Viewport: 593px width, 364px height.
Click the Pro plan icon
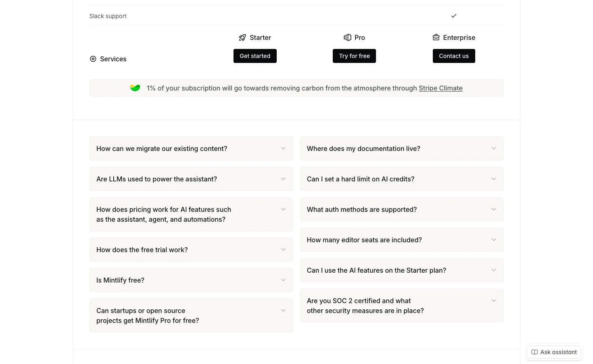[x=348, y=37]
